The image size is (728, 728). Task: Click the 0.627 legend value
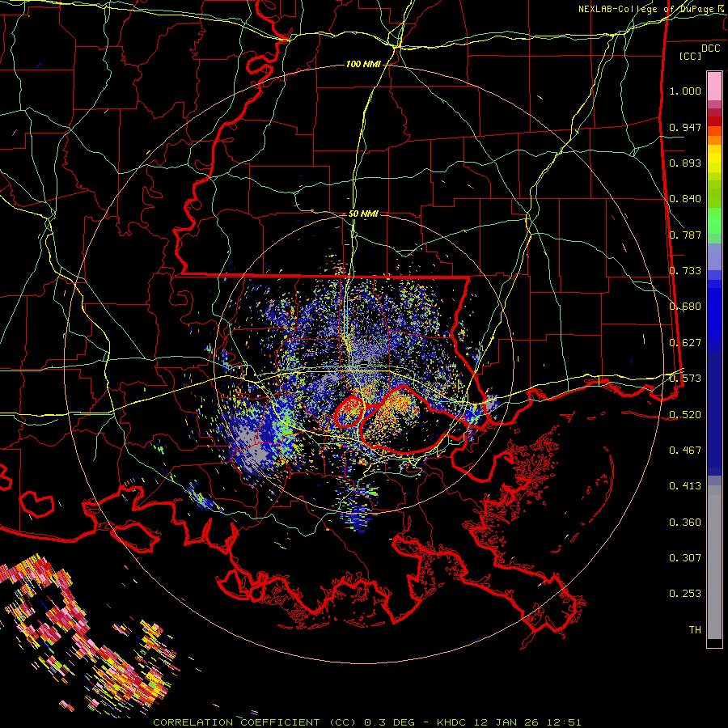click(x=685, y=343)
